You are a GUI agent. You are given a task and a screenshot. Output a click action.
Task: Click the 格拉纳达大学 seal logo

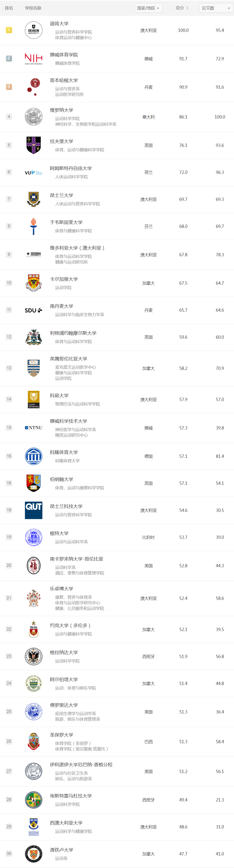pos(34,656)
